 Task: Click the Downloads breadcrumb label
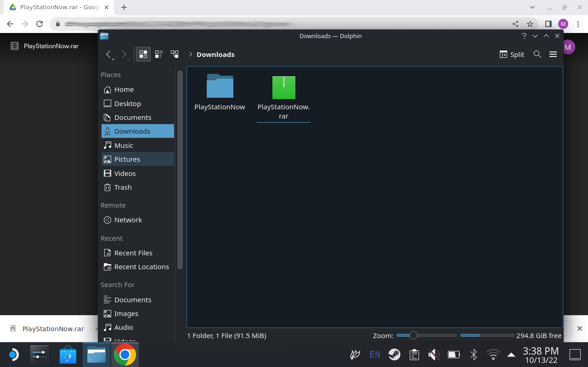coord(215,54)
